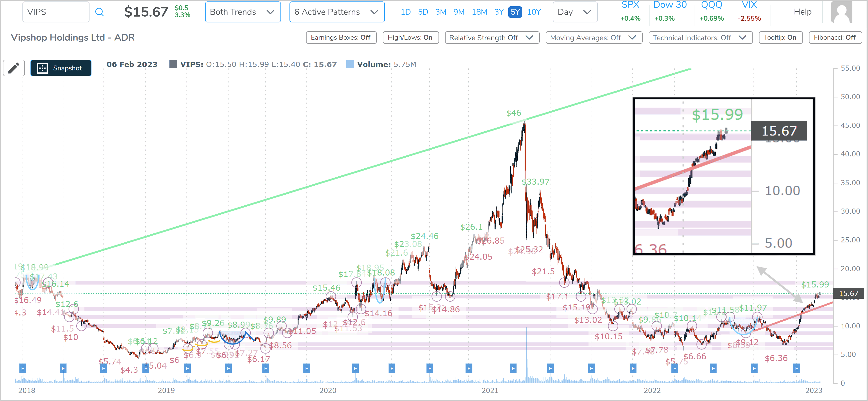Click the SPX index quote
The height and width of the screenshot is (401, 868).
coord(630,11)
